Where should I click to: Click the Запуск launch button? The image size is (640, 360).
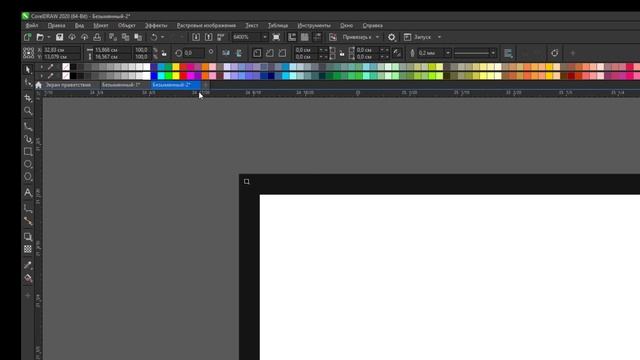(418, 37)
